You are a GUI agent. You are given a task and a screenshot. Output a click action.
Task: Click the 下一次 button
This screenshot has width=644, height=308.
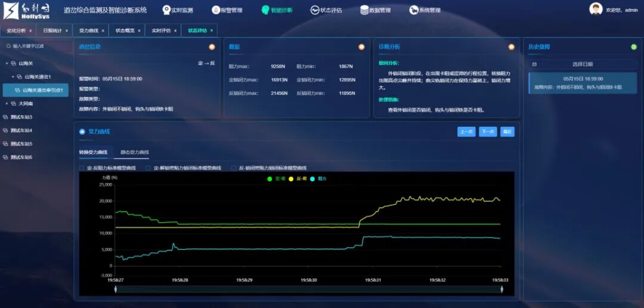point(487,132)
